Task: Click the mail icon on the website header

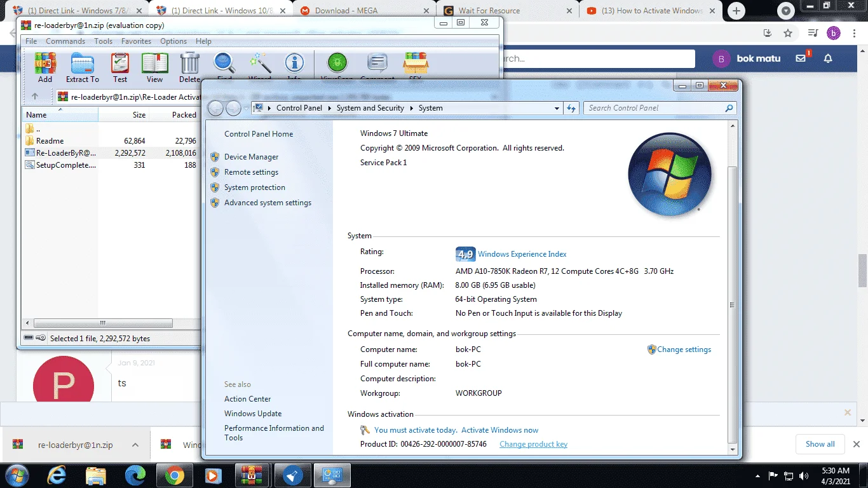Action: coord(801,58)
